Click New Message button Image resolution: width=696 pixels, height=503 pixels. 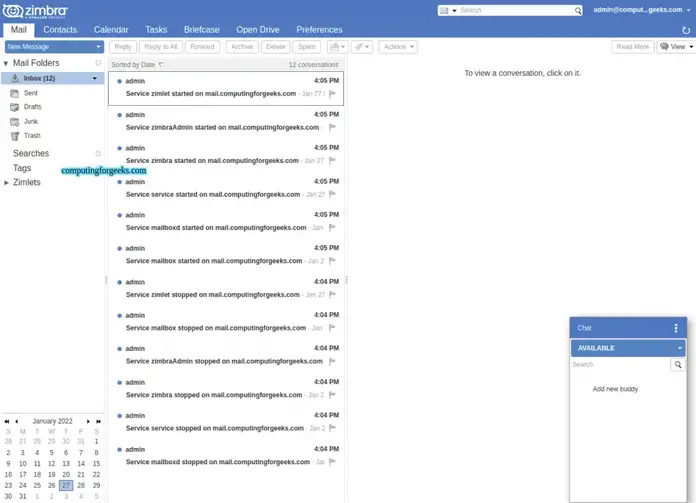49,47
